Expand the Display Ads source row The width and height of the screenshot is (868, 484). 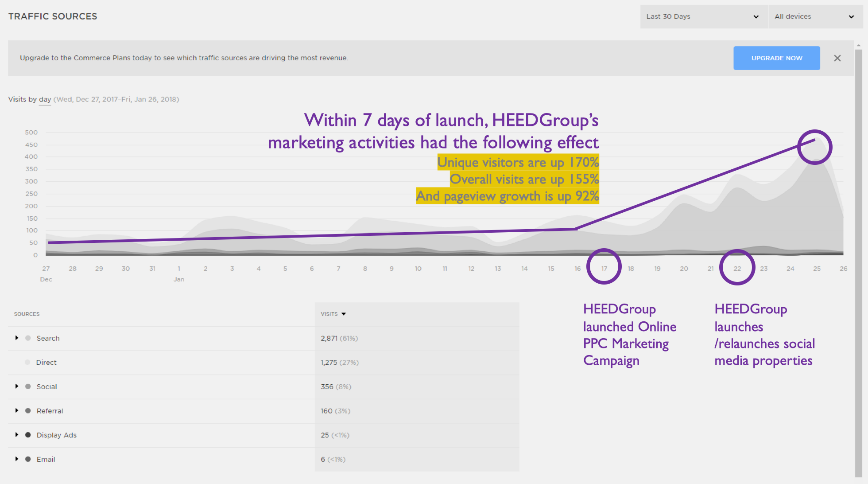point(17,434)
